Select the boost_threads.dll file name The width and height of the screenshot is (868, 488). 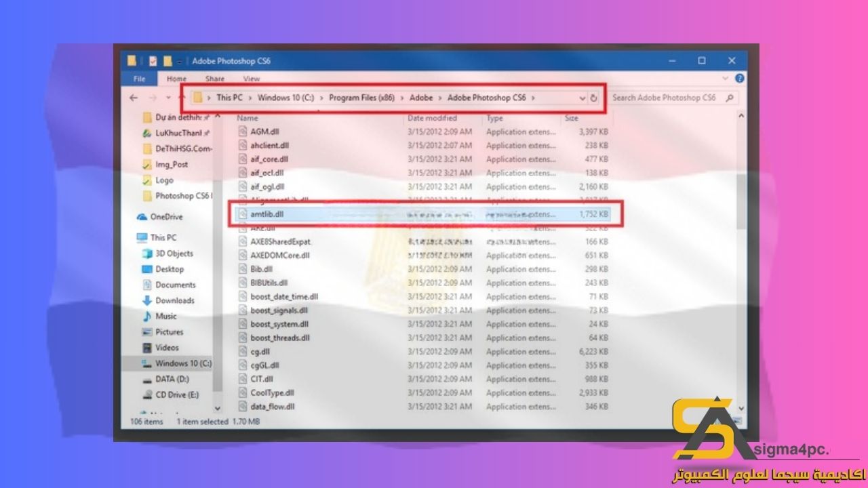click(280, 338)
